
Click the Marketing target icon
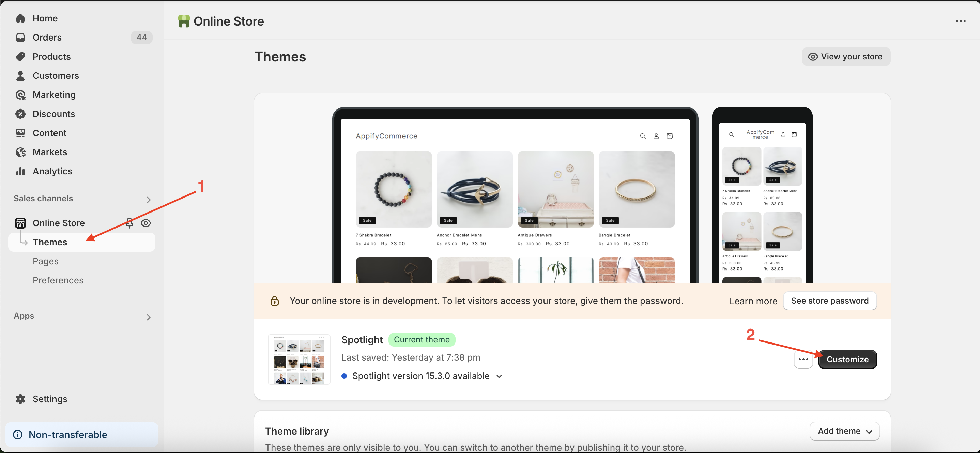point(20,94)
